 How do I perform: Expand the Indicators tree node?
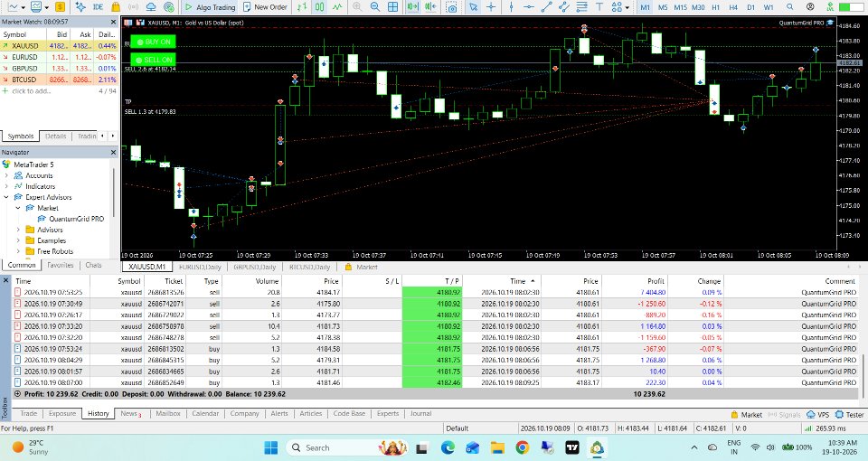[6, 186]
